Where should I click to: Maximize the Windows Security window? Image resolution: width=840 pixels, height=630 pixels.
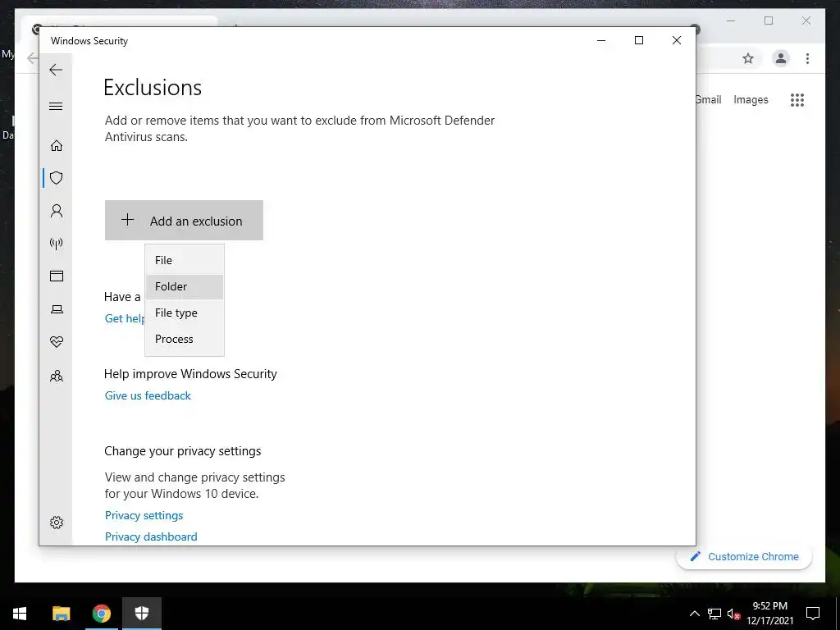638,40
